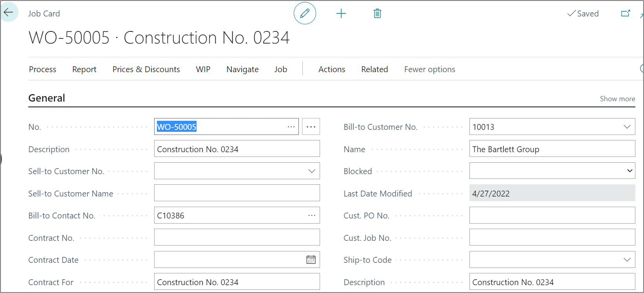Click the back arrow icon
Image resolution: width=644 pixels, height=293 pixels.
click(x=8, y=13)
